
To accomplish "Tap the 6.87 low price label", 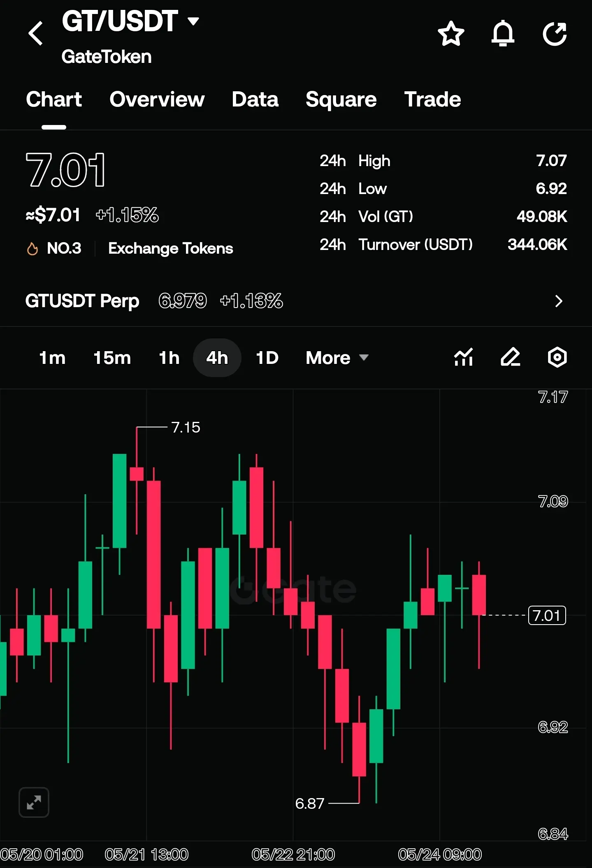I will coord(310,803).
